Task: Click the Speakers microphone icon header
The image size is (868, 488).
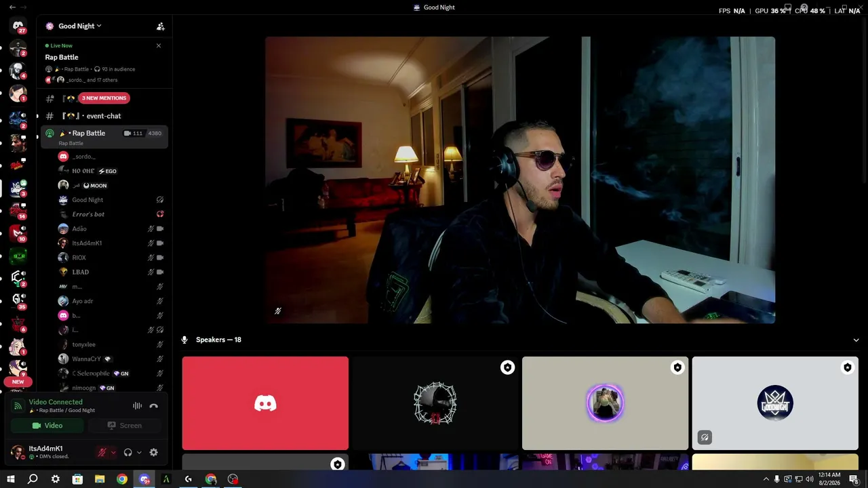Action: (184, 340)
